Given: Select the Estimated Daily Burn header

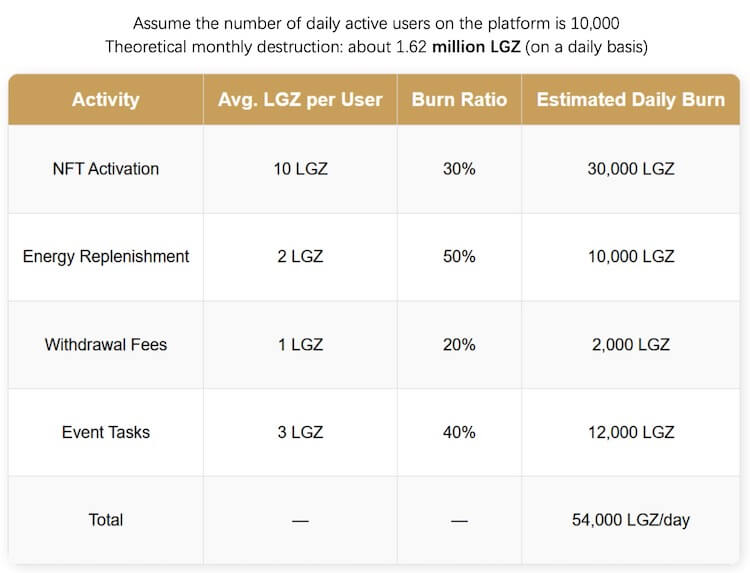Looking at the screenshot, I should tap(630, 100).
